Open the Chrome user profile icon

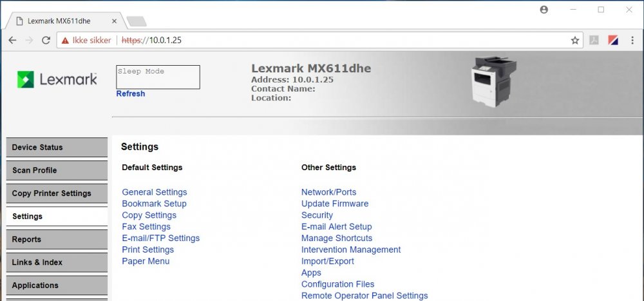(544, 10)
